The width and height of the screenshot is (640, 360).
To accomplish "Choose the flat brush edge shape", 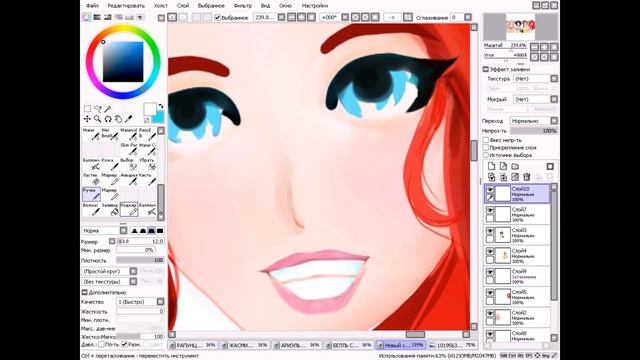I will pyautogui.click(x=160, y=231).
